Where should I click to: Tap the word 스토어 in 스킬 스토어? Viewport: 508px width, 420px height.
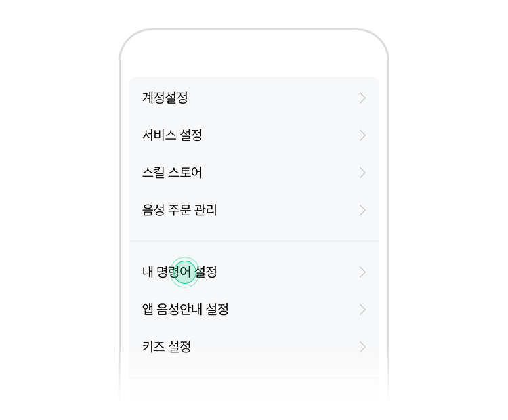[x=186, y=173]
